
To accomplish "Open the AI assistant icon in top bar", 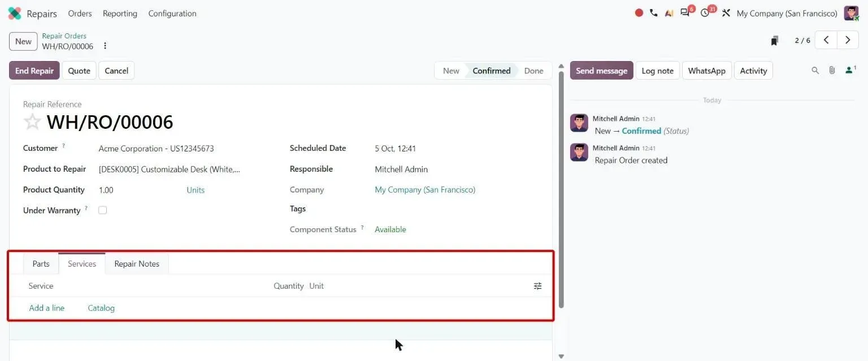I will click(669, 13).
